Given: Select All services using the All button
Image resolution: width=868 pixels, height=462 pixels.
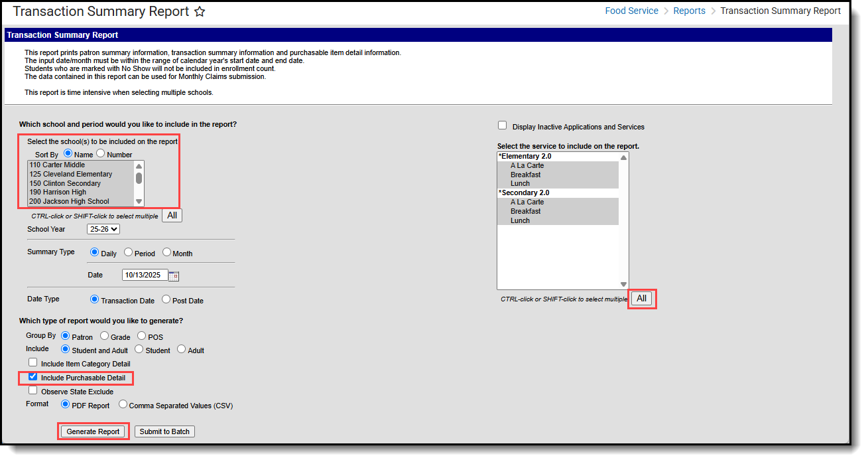Looking at the screenshot, I should tap(641, 299).
